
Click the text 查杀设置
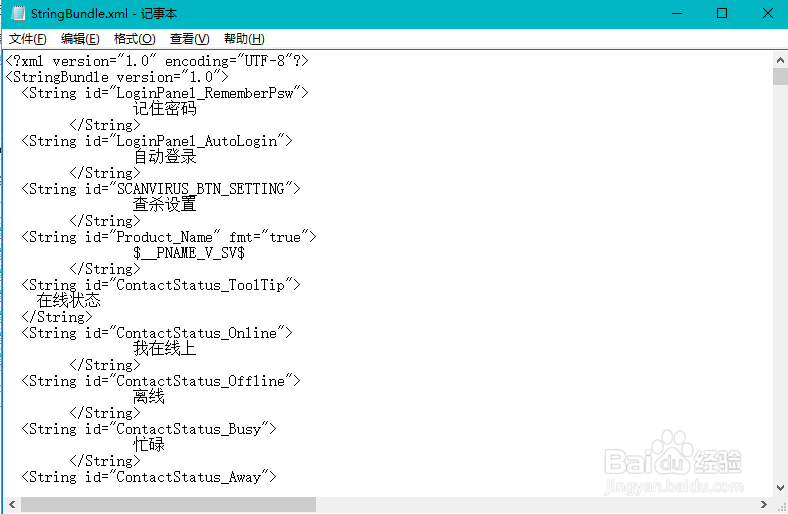(x=164, y=204)
